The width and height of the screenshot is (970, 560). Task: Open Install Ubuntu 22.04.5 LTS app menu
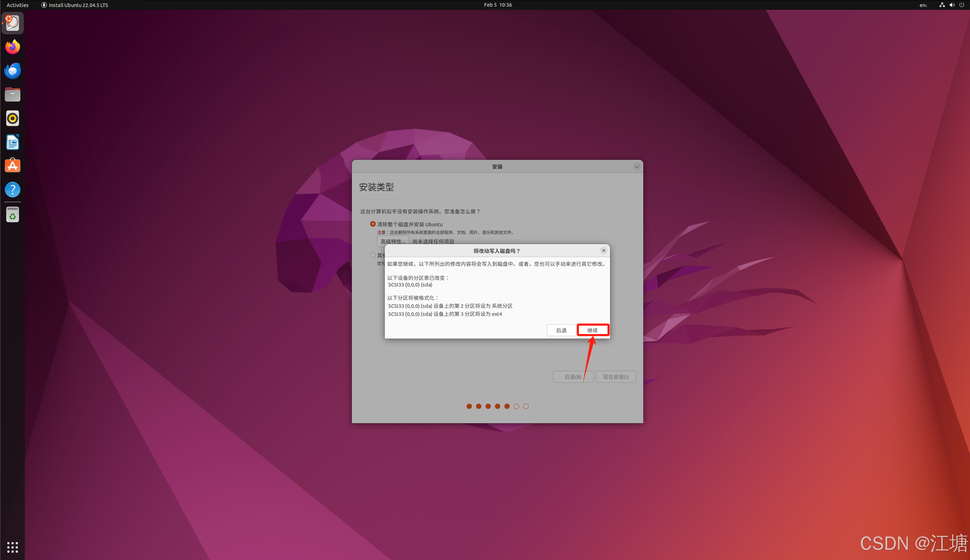pos(75,5)
